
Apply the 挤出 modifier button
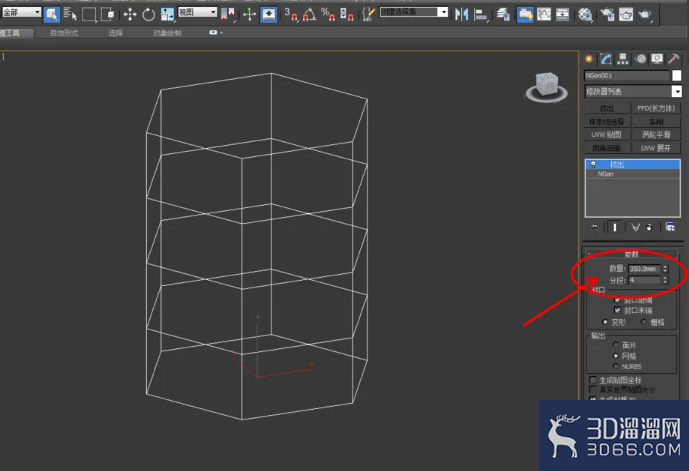607,108
